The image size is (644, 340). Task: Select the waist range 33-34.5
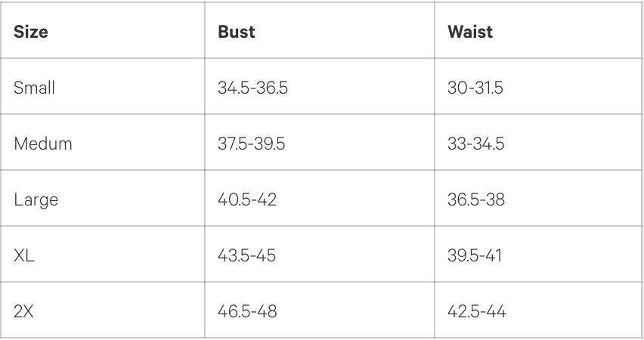click(475, 144)
